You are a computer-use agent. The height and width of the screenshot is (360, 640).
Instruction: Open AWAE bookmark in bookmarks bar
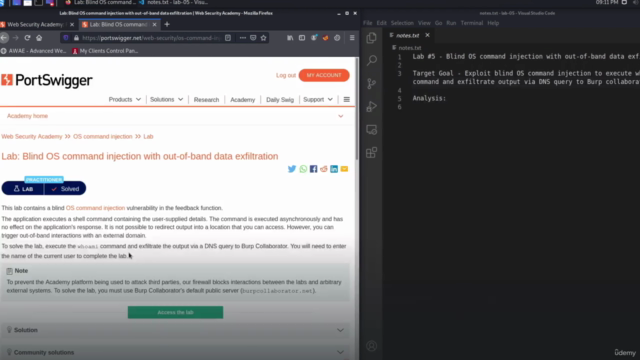[x=33, y=51]
